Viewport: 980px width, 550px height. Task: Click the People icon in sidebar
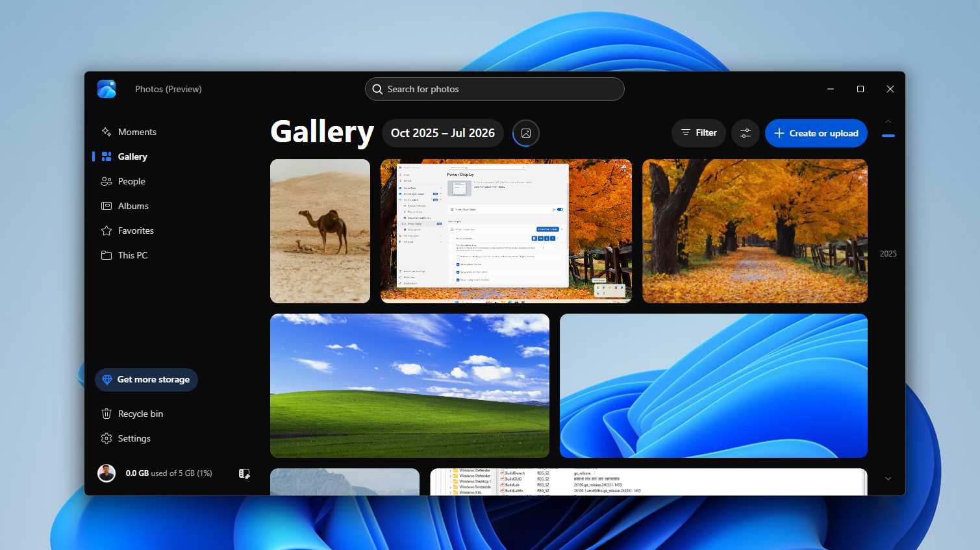click(x=107, y=181)
